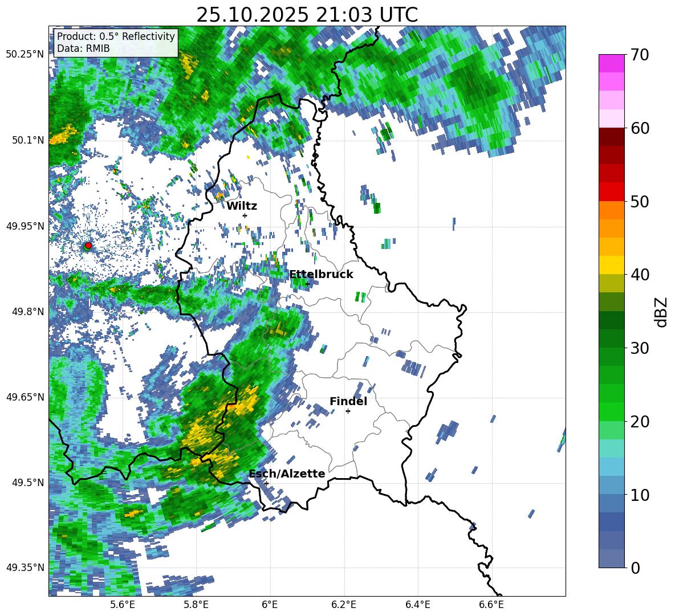Click the dark maroon colorbar segment below 60

click(x=612, y=137)
